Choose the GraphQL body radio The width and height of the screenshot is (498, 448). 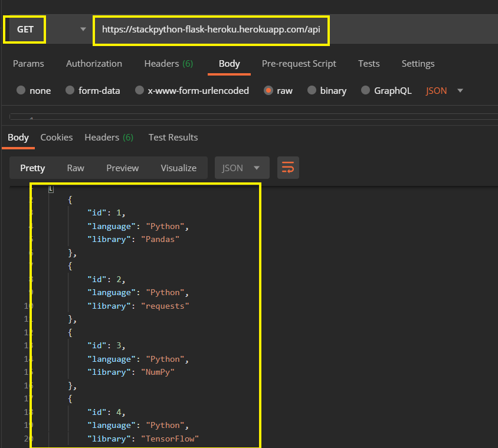click(366, 90)
